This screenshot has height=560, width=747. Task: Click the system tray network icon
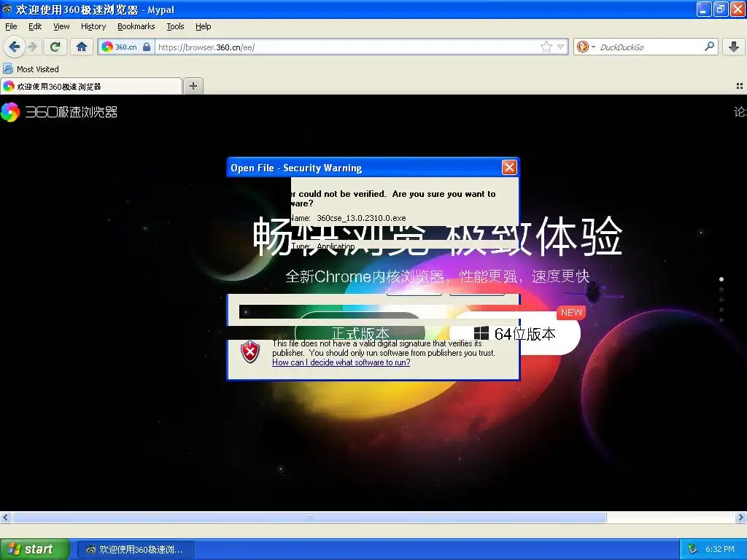click(x=692, y=549)
